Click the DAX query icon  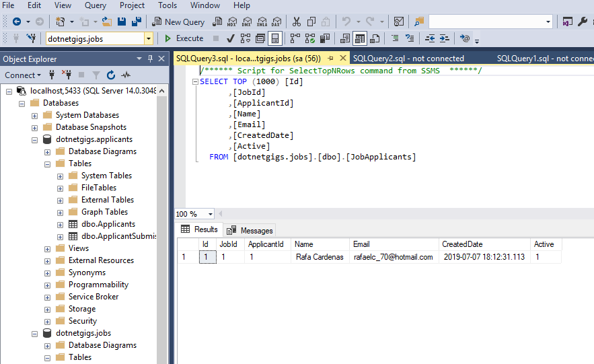pos(276,22)
